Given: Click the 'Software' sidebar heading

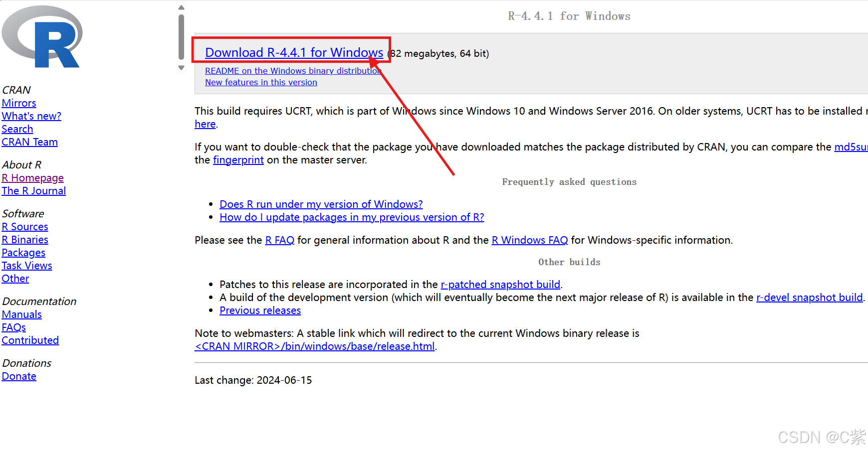Looking at the screenshot, I should point(23,214).
